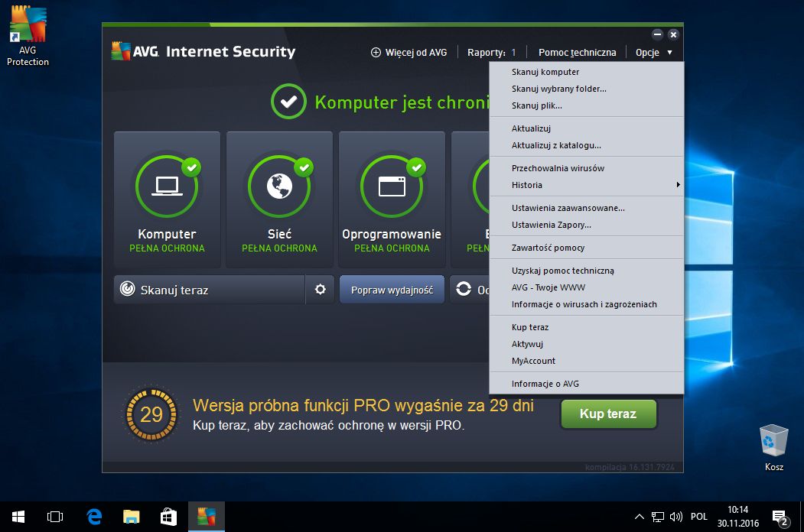This screenshot has width=804, height=532.
Task: Open Informacje o wirusach i zagrożeniach
Action: tap(587, 304)
